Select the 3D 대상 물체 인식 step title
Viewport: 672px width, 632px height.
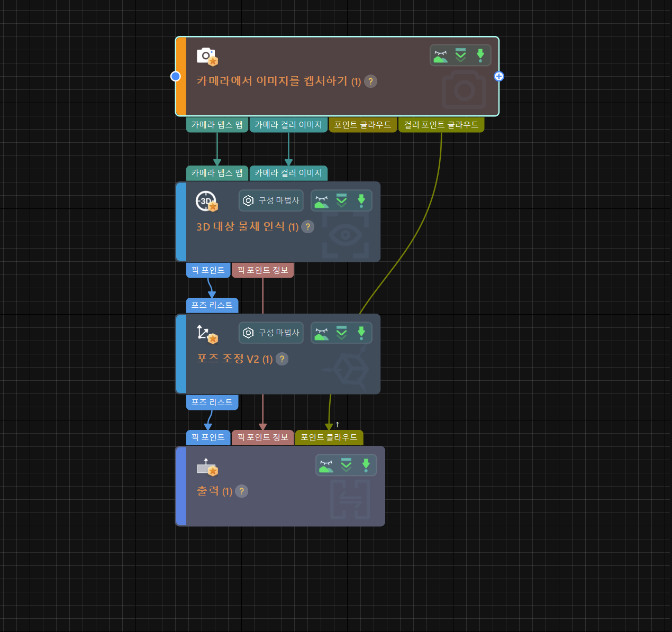coord(248,227)
